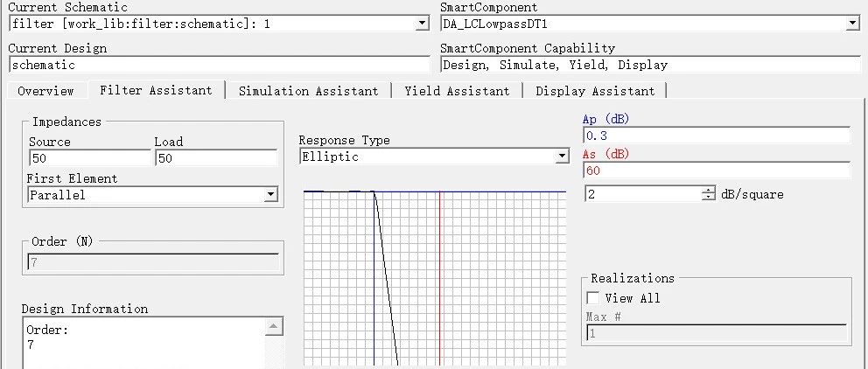868x369 pixels.
Task: Open the Response Type dropdown
Action: coord(563,157)
